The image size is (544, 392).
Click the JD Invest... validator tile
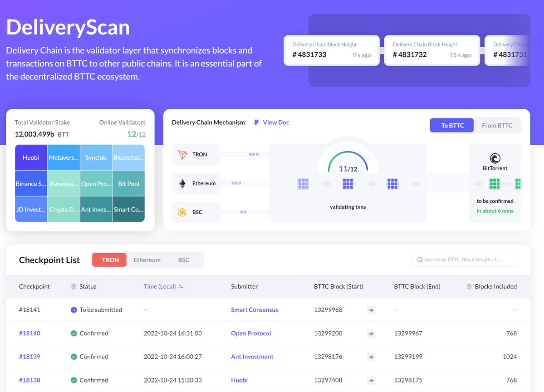[x=31, y=209]
